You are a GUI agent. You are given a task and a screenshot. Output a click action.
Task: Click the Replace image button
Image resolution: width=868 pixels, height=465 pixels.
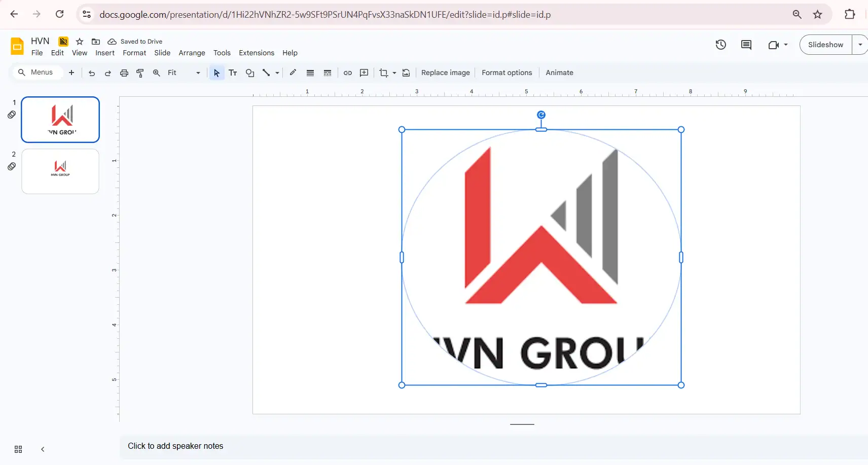click(x=445, y=73)
